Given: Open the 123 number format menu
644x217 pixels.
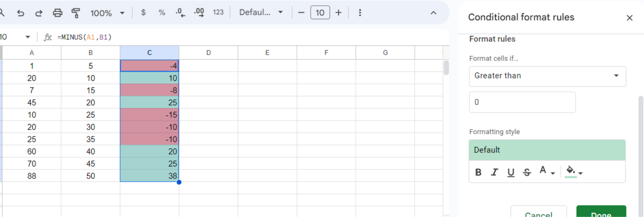Looking at the screenshot, I should 218,12.
